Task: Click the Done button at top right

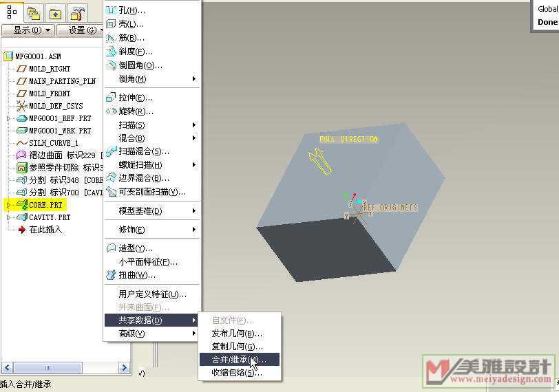Action: pyautogui.click(x=547, y=22)
